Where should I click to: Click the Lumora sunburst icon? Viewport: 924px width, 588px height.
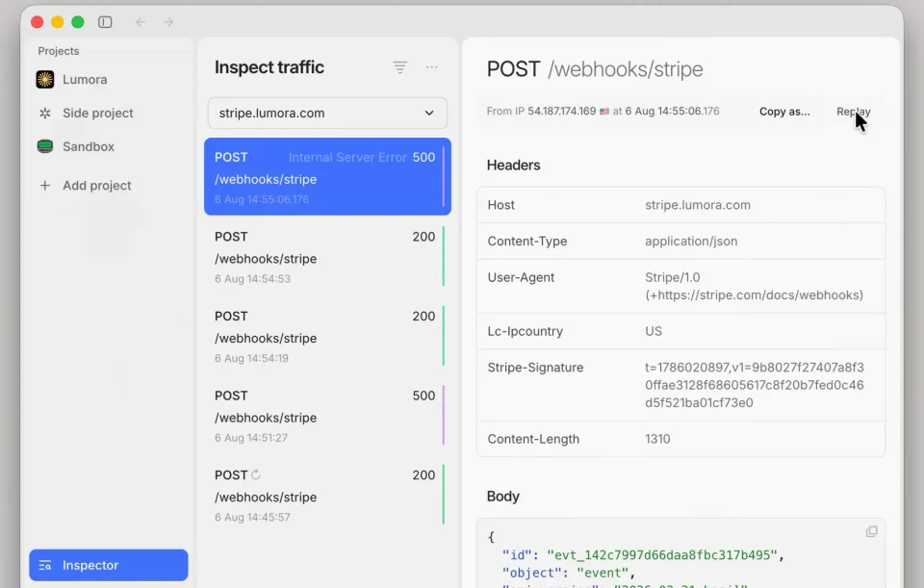click(45, 80)
